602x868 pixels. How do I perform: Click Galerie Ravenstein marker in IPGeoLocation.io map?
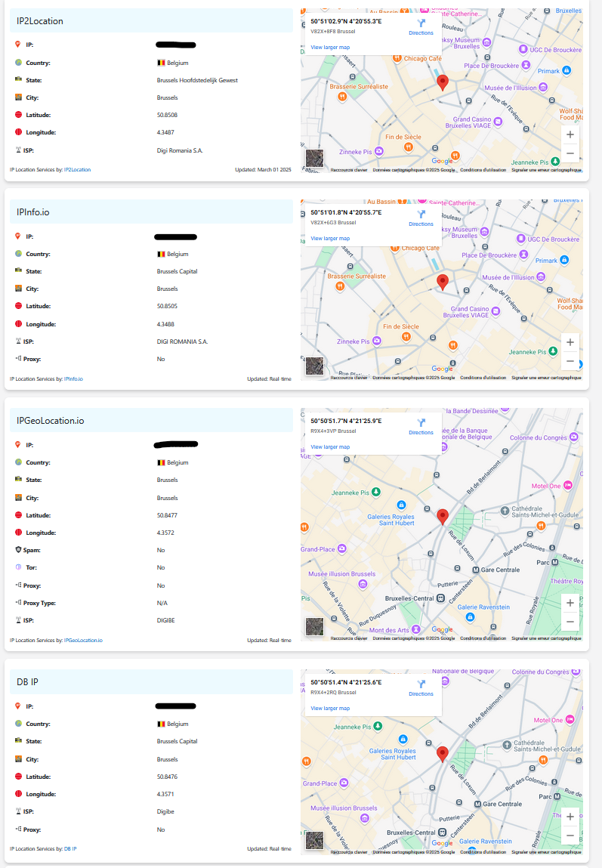pos(470,616)
